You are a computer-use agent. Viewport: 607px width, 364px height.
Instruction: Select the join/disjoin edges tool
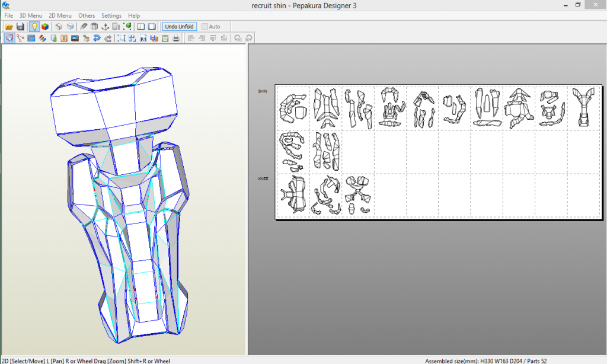[x=21, y=39]
